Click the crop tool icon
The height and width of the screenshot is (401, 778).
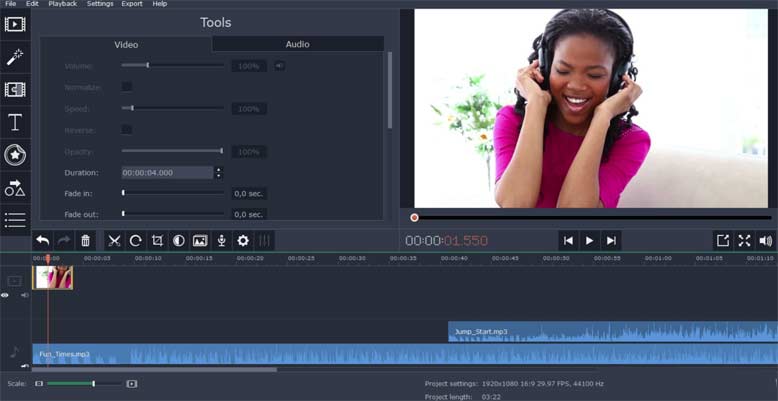pos(157,241)
